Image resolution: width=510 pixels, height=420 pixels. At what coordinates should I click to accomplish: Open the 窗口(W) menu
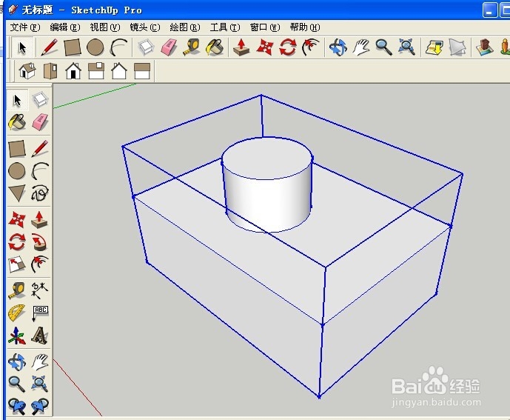click(x=265, y=27)
